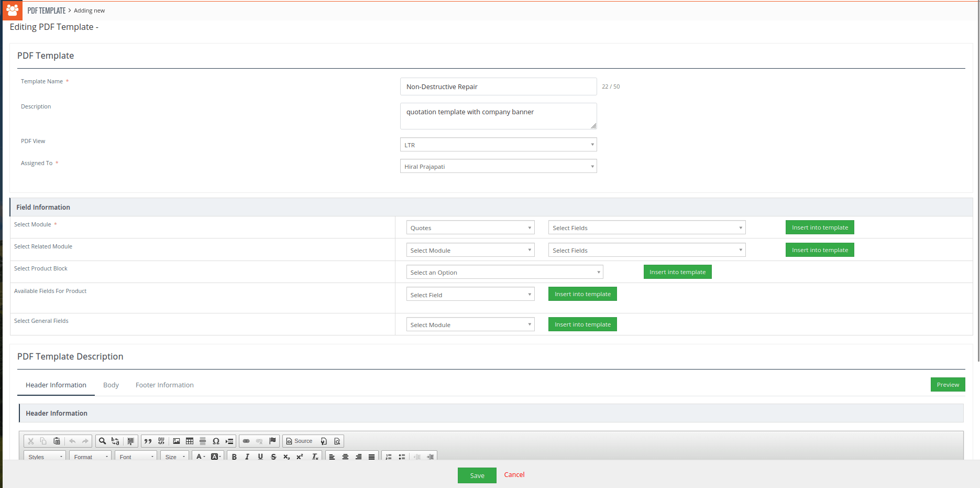Apply bold formatting

coord(234,457)
